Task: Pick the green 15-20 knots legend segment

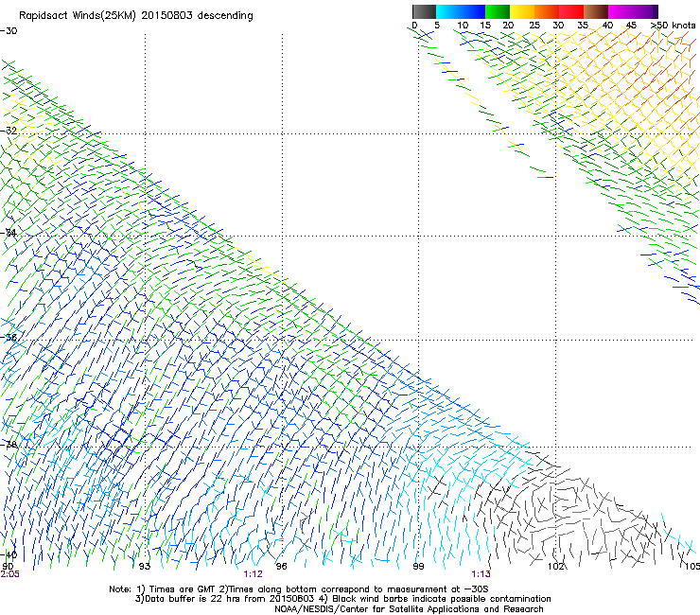Action: pyautogui.click(x=498, y=11)
